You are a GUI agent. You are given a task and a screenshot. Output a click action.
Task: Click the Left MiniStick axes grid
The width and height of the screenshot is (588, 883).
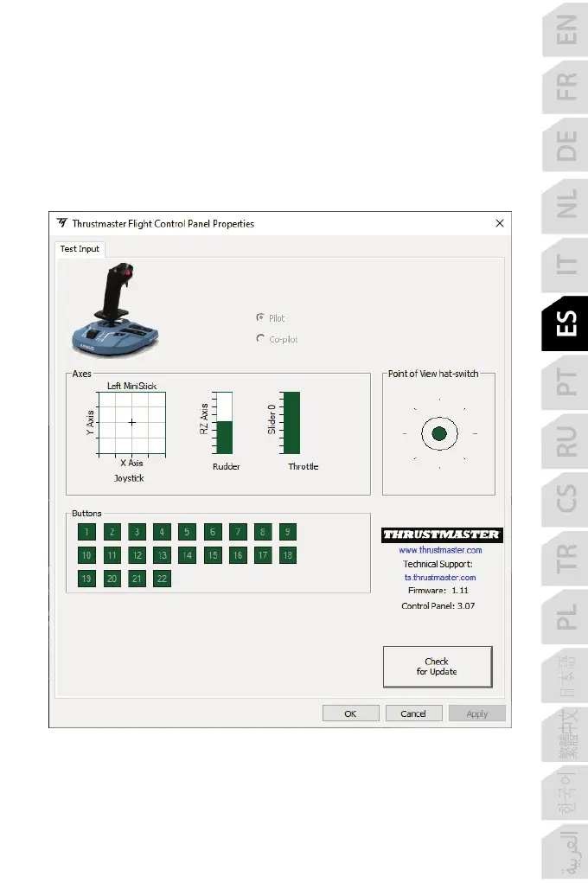click(131, 423)
